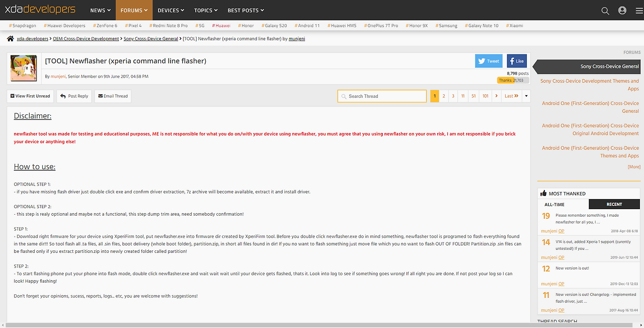Open post 'V14 is out, added Xperia 1 support'
This screenshot has height=328, width=644.
point(586,245)
